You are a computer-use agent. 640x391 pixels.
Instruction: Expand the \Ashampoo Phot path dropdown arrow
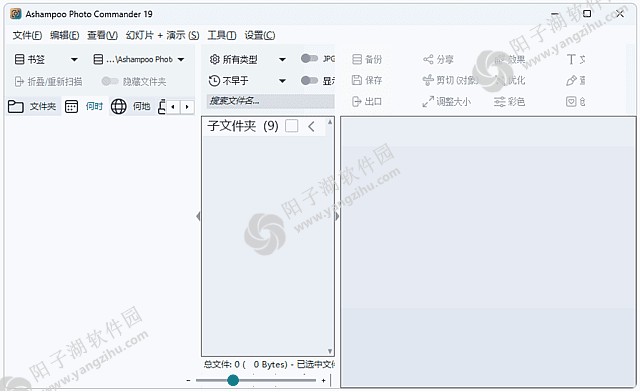coord(181,60)
